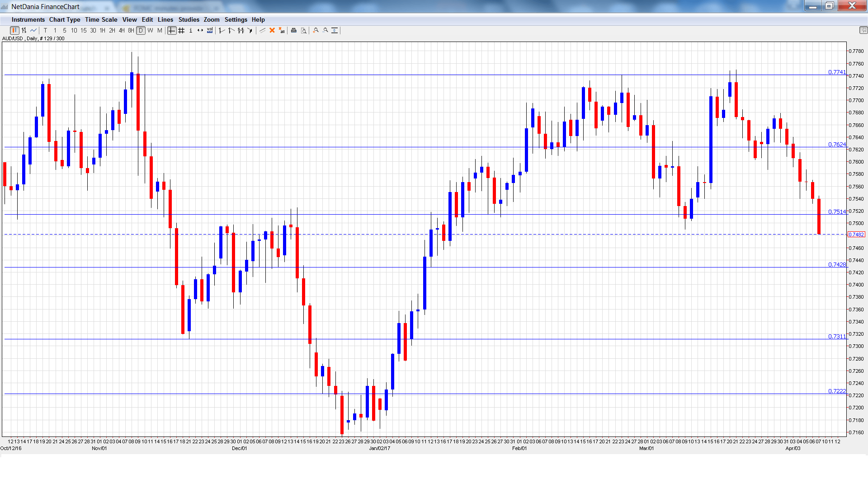Switch to OHLC bar chart icon
The image size is (868, 488).
point(24,30)
